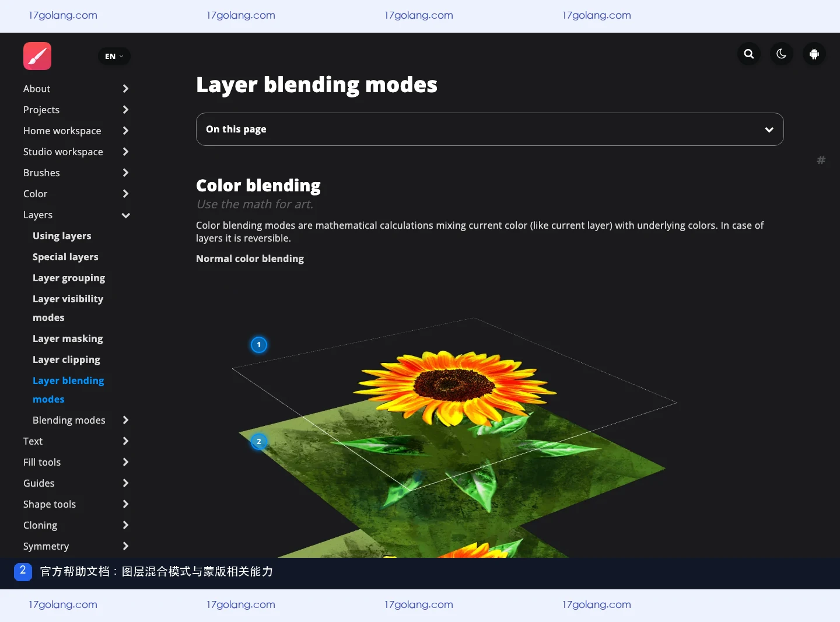The height and width of the screenshot is (622, 840).
Task: Click the Layers sidebar menu label
Action: pyautogui.click(x=38, y=215)
